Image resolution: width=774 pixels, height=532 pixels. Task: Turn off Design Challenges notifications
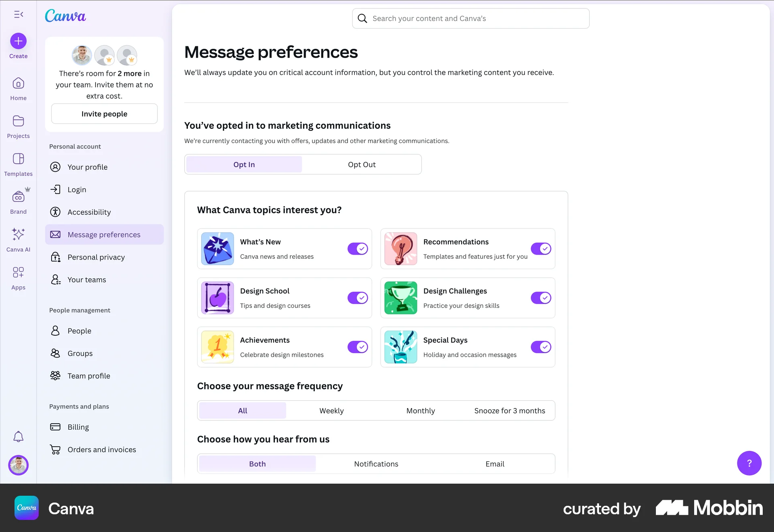541,298
